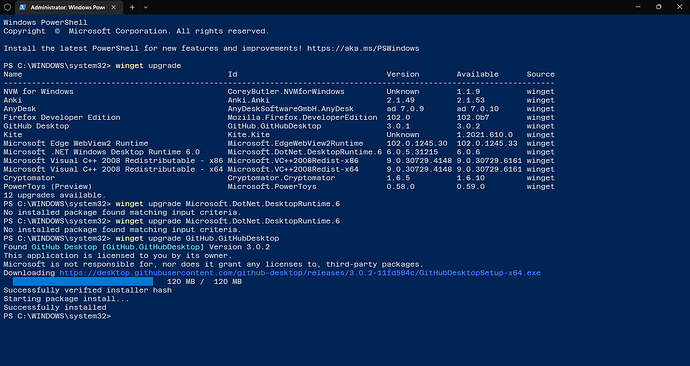The width and height of the screenshot is (690, 366).
Task: Click installed version '6.0.5.31215'
Action: [412, 152]
